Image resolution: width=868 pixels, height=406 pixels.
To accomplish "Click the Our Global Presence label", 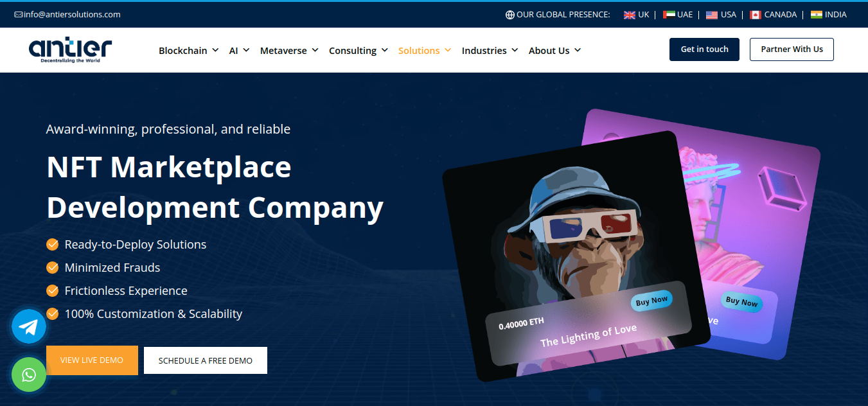I will tap(563, 15).
